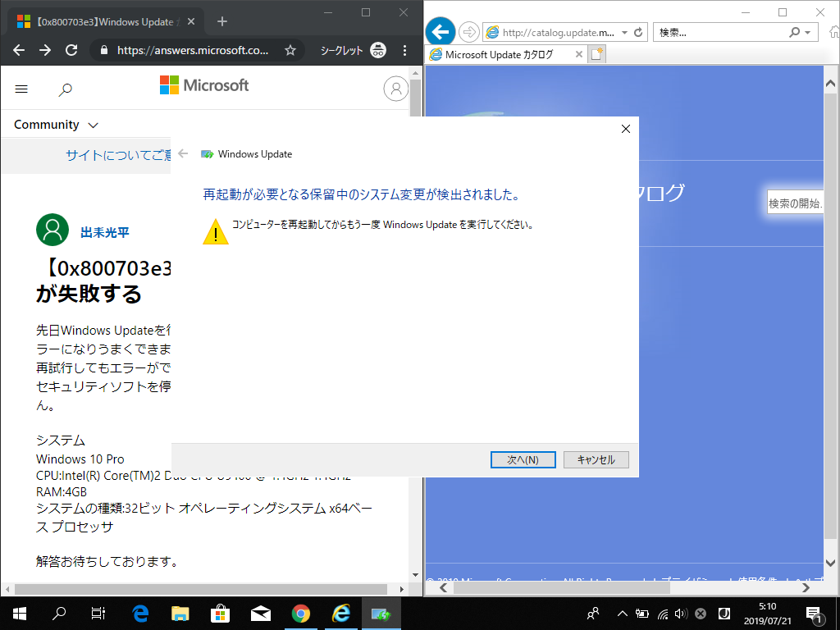The width and height of the screenshot is (840, 630).
Task: Close the Windows Update dialog with X
Action: coord(626,129)
